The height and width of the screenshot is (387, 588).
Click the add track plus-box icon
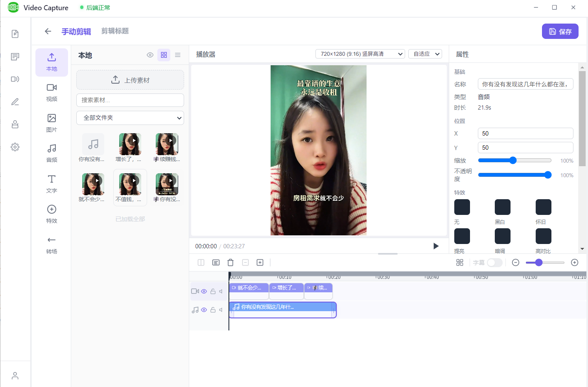(260, 262)
